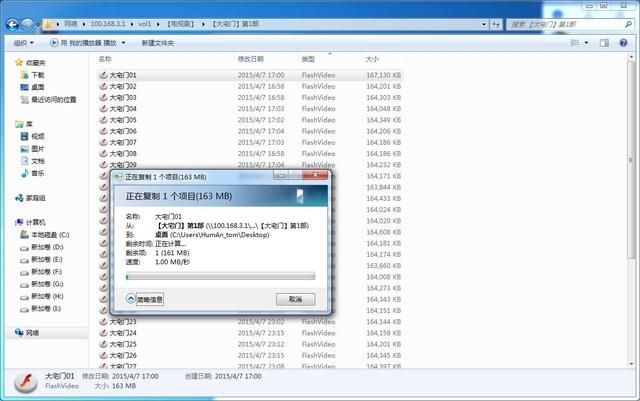The image size is (640, 401).
Task: Click the 网络 breadcrumb in address bar
Action: click(x=71, y=24)
